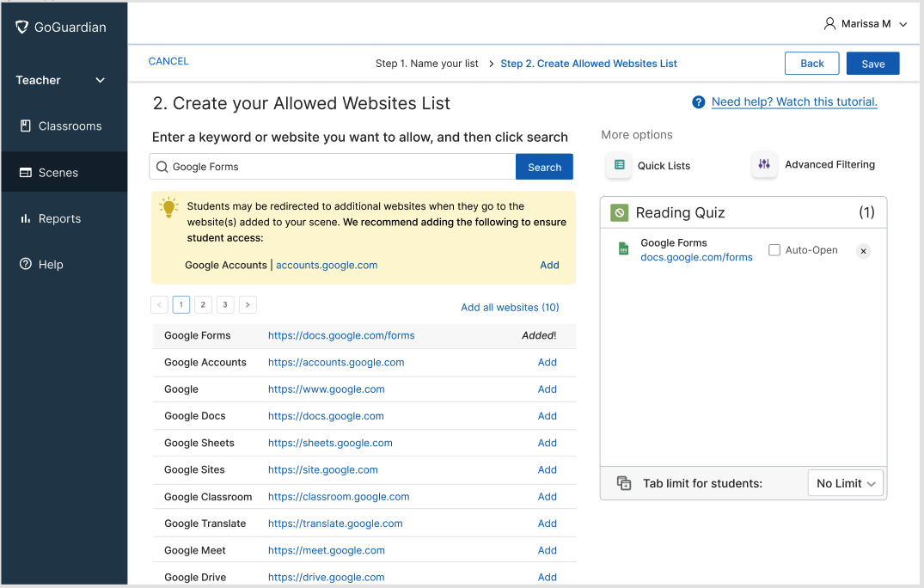Viewport: 924px width, 588px height.
Task: Click the Save button
Action: click(872, 64)
